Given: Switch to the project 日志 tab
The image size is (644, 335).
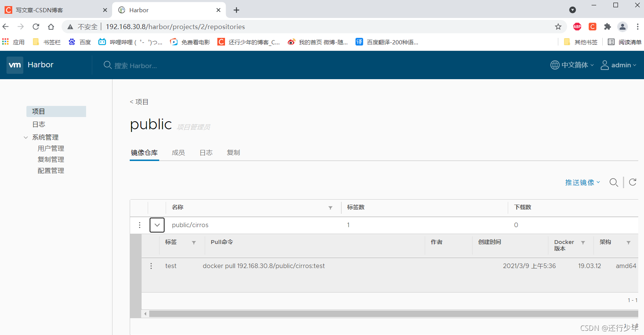Looking at the screenshot, I should click(x=206, y=153).
